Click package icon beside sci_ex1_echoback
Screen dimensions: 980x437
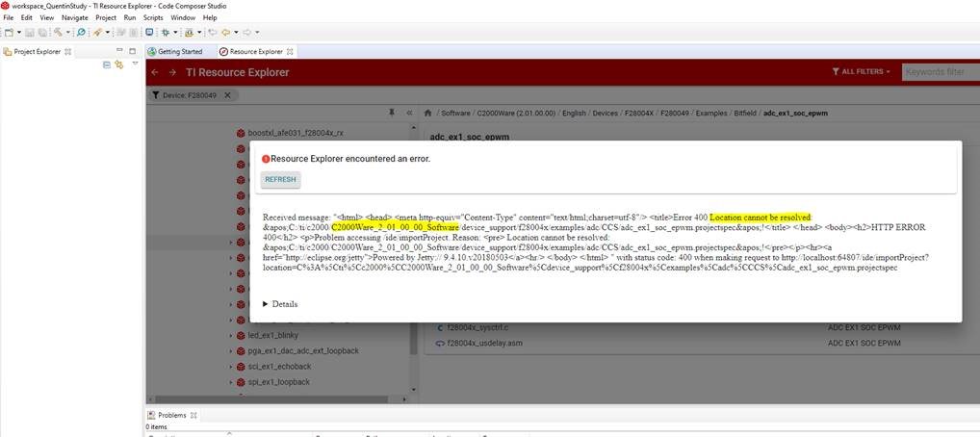pos(241,367)
